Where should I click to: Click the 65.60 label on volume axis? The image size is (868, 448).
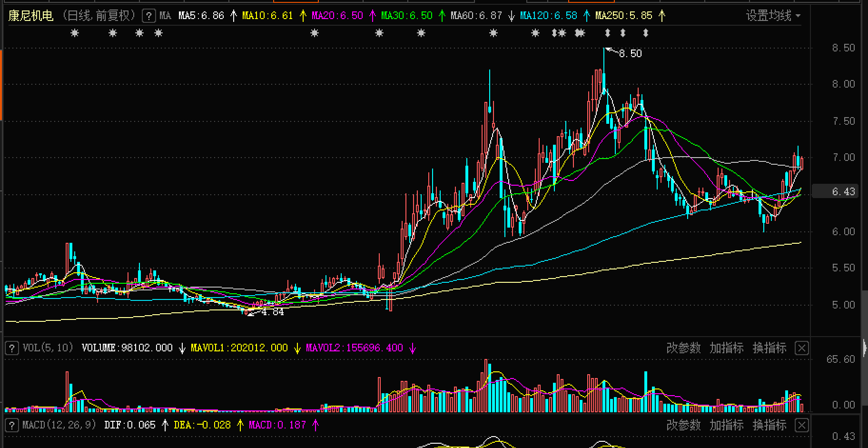[840, 359]
